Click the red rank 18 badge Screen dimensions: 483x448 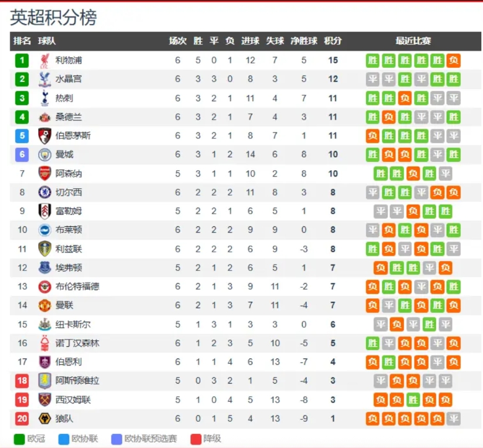[22, 381]
